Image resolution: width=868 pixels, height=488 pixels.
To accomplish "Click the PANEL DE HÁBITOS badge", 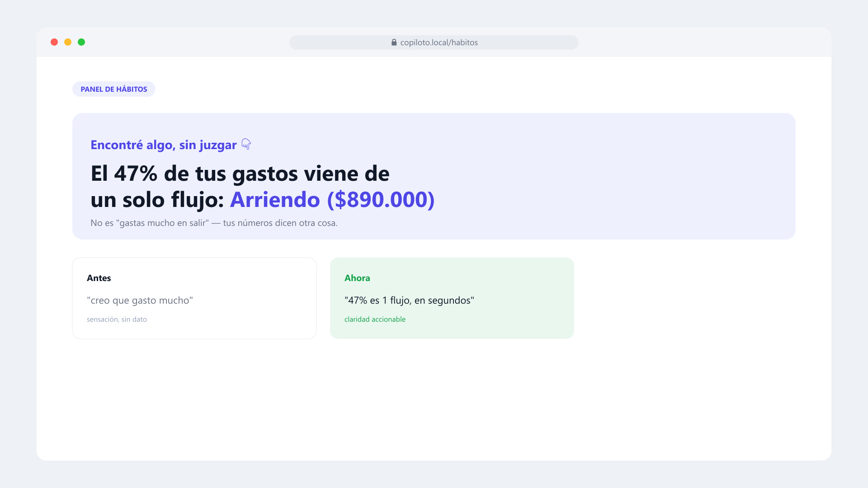I will (x=114, y=89).
